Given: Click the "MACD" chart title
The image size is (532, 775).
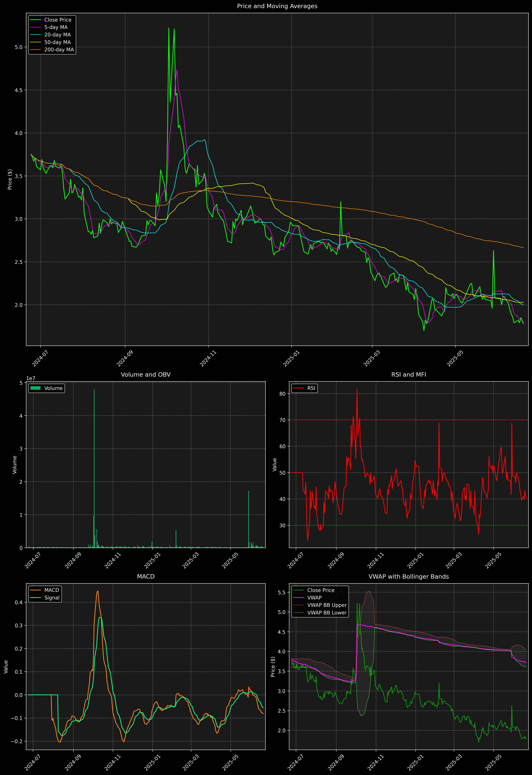Looking at the screenshot, I should point(146,577).
